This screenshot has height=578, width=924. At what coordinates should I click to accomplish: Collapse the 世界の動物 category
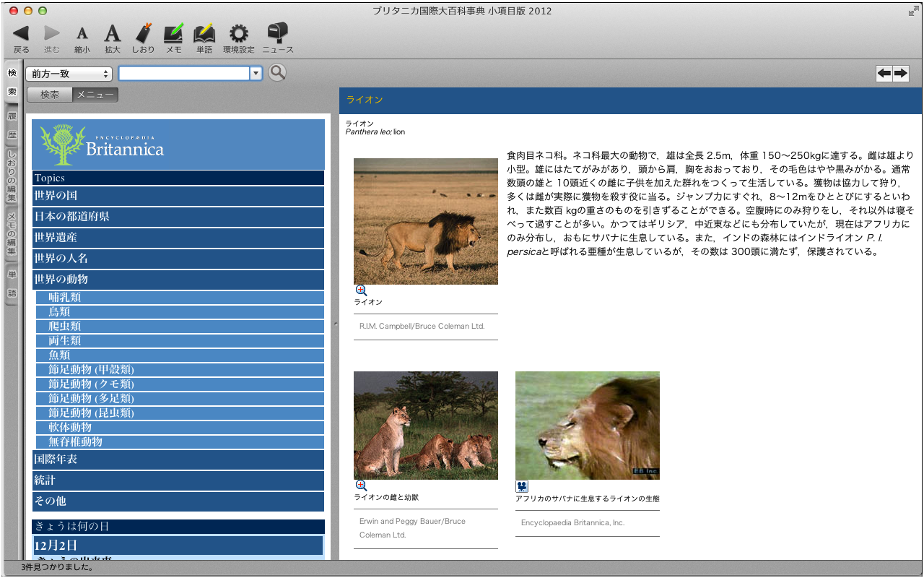click(x=178, y=279)
